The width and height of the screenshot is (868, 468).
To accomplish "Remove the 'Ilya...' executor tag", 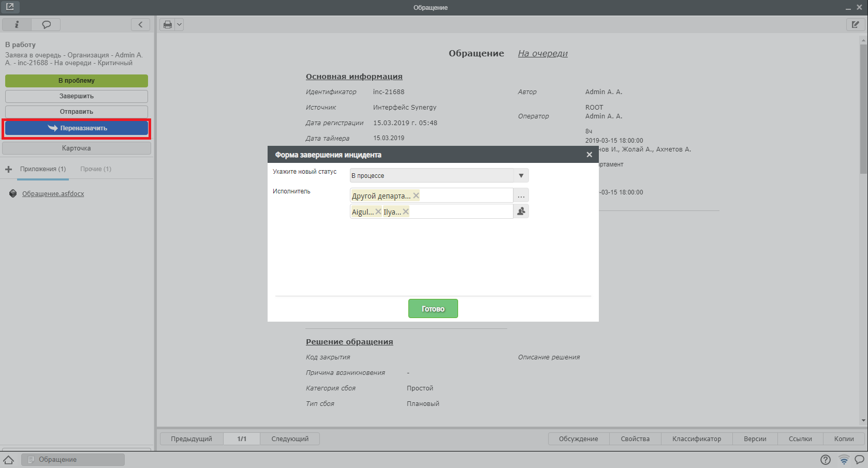I will click(x=406, y=212).
